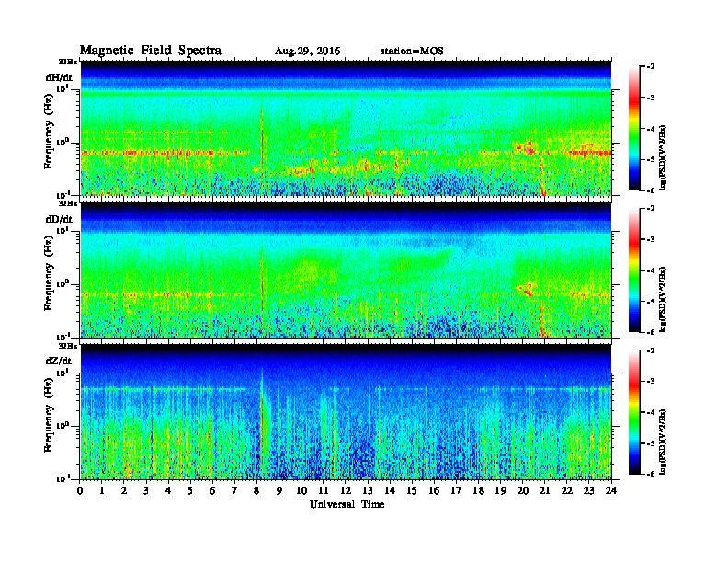Click the hour "5" time axis tick label

(190, 491)
